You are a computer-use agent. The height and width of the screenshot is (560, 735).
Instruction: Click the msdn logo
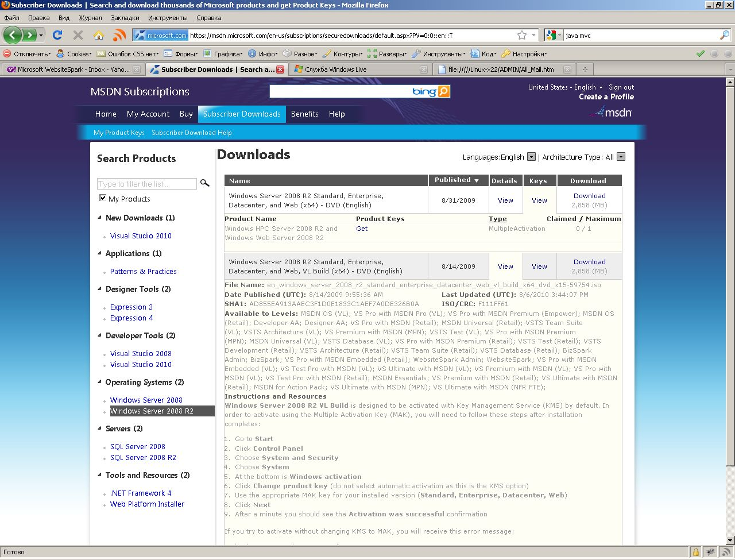click(x=611, y=112)
